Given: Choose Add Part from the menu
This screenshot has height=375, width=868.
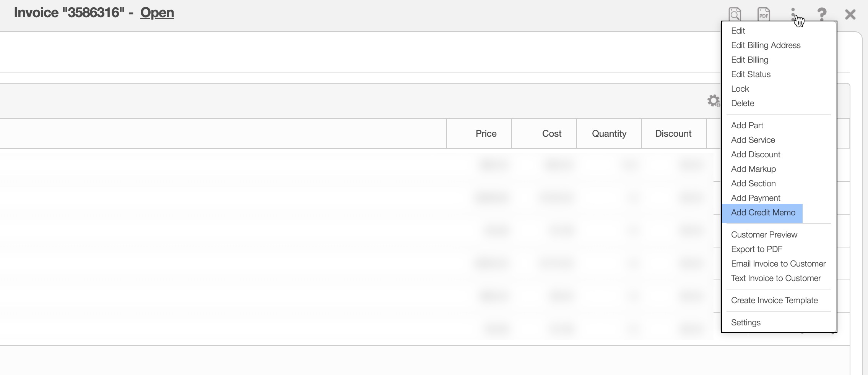Looking at the screenshot, I should pyautogui.click(x=747, y=126).
